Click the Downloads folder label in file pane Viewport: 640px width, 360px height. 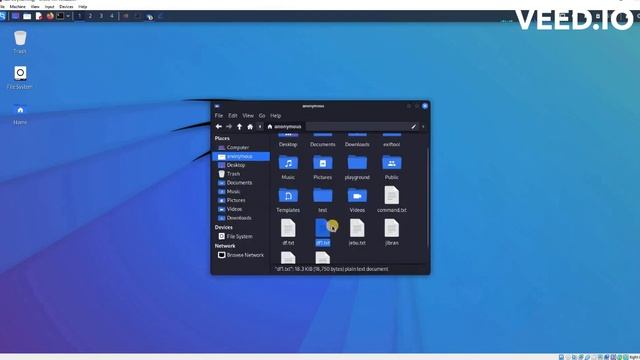click(357, 144)
